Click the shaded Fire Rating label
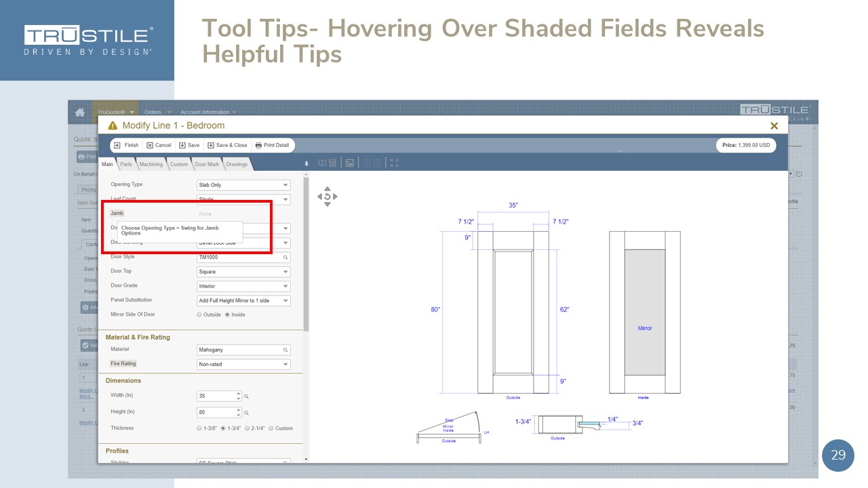Screen dimensions: 868x488 point(123,364)
